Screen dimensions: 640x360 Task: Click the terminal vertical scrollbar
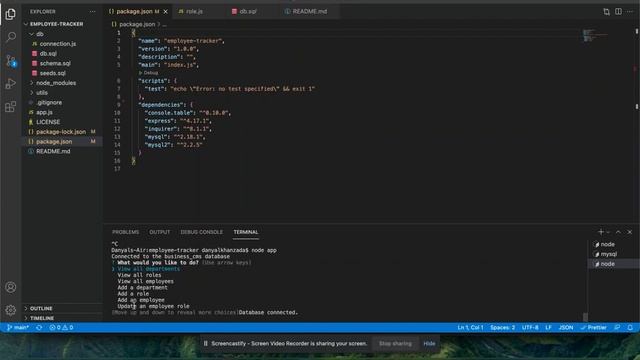click(x=585, y=317)
